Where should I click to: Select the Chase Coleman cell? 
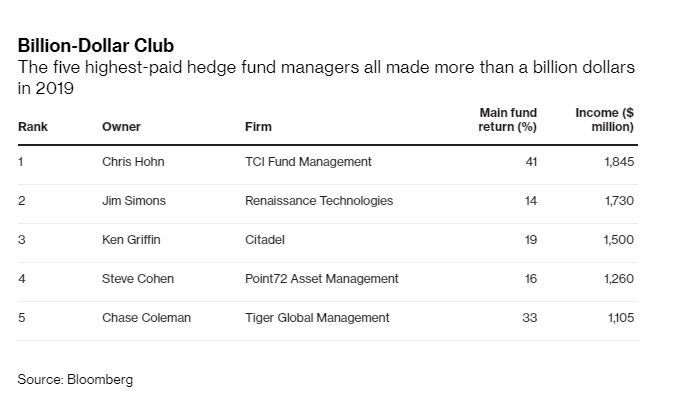(x=146, y=318)
